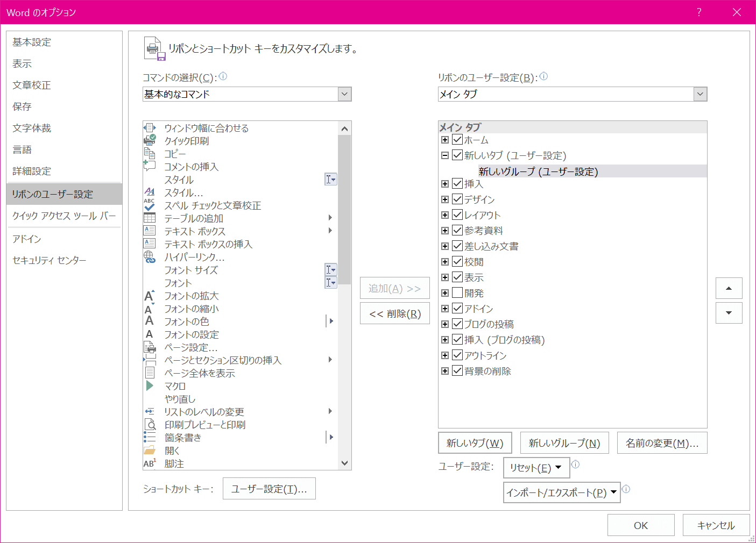Viewport: 756px width, 543px height.
Task: Switch to セキュリティ センター category
Action: click(65, 260)
